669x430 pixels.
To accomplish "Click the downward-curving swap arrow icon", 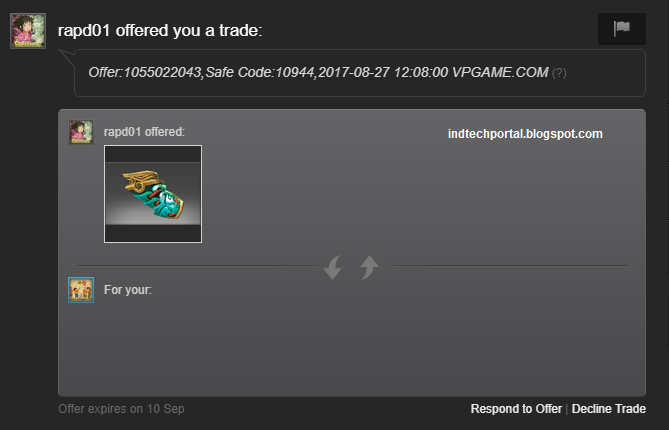I will [333, 267].
